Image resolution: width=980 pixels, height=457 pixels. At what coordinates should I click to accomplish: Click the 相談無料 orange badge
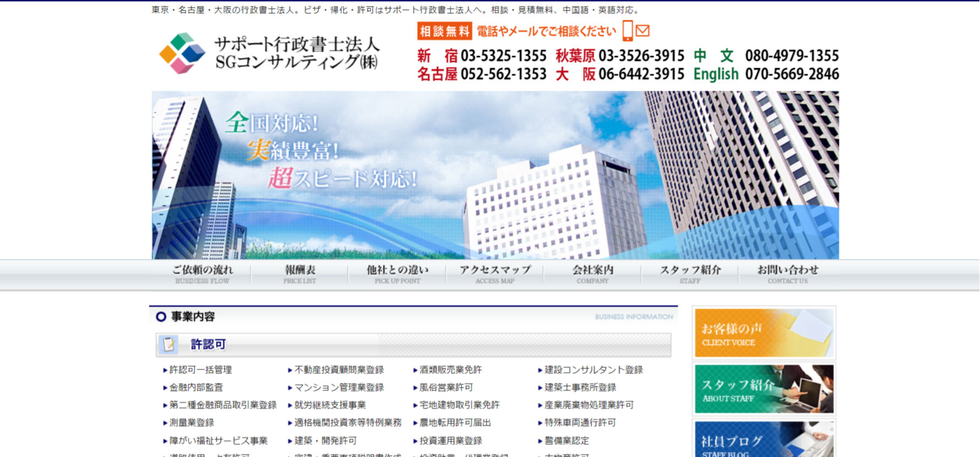coord(444,31)
